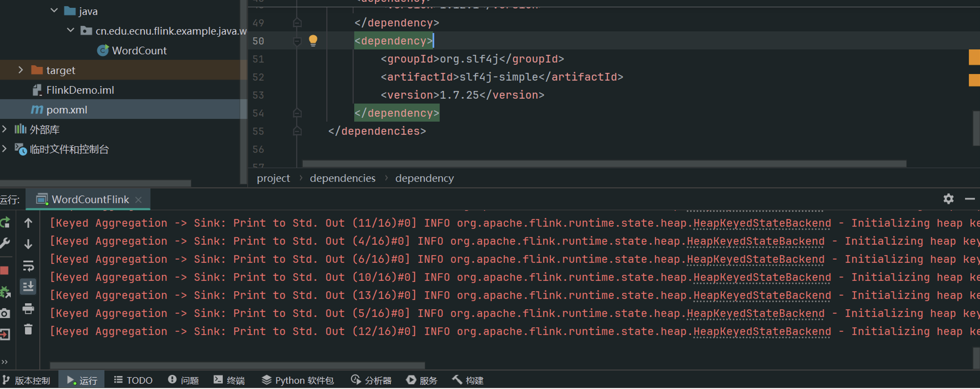This screenshot has height=389, width=980.
Task: Click console horizontal scrollbar
Action: point(237,366)
